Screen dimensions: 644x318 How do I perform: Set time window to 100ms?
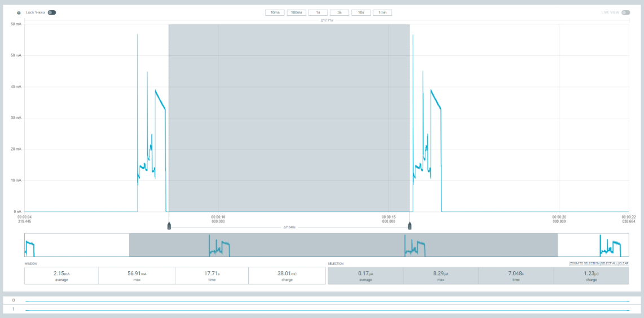tap(297, 12)
